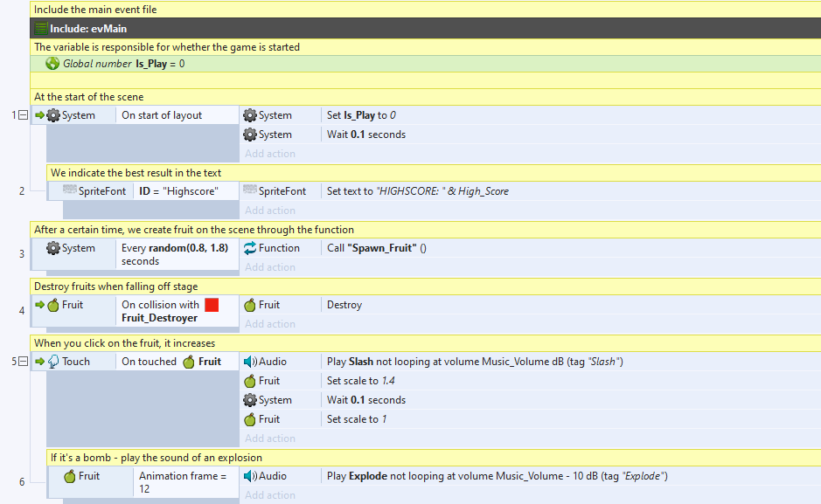Click the green trigger arrow of event 5
This screenshot has height=504, width=821.
click(40, 362)
